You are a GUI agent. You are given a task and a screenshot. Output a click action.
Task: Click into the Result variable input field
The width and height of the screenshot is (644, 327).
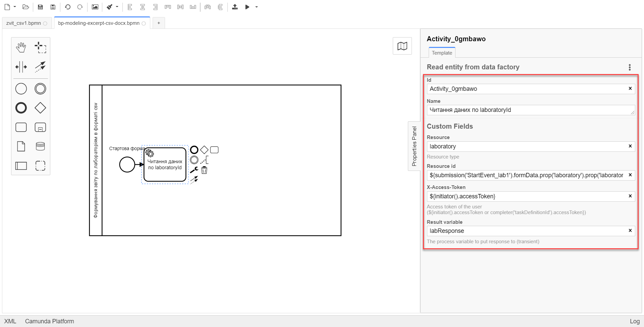click(x=527, y=231)
